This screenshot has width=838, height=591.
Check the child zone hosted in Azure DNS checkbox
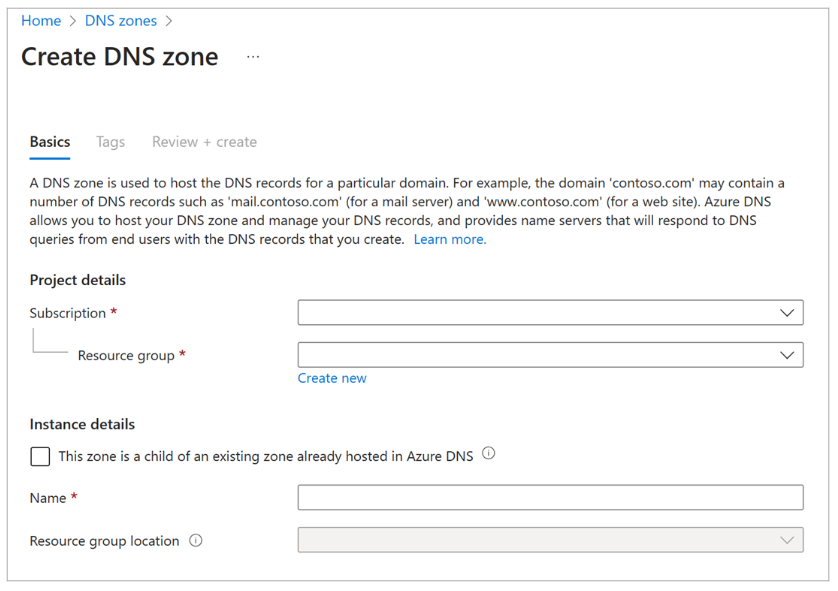click(39, 456)
